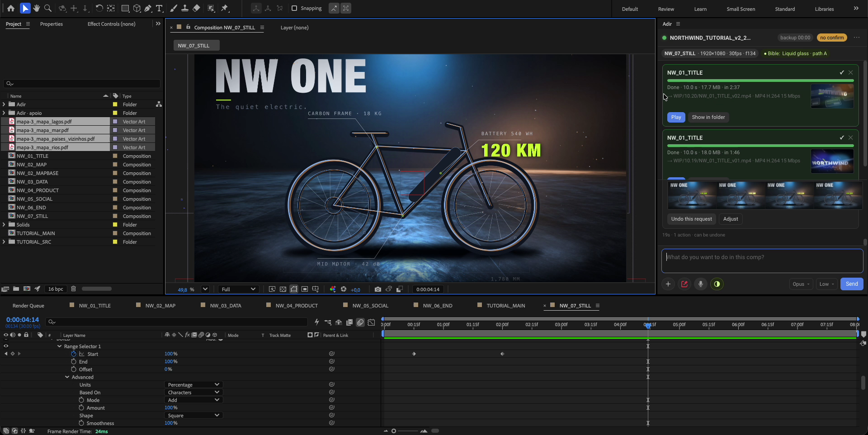Take a snapshot with the camera icon
Viewport: 868px width, 435px height.
pyautogui.click(x=378, y=289)
